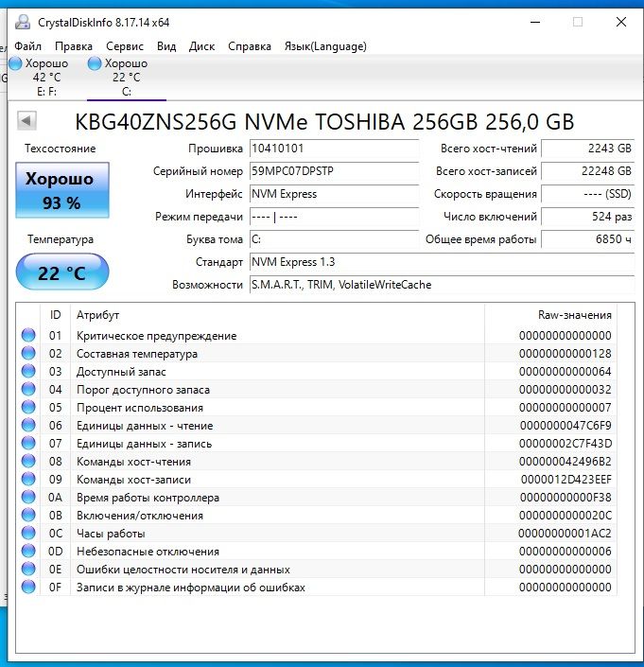Click the Стандарт field NVM Express 1.3
Image resolution: width=644 pixels, height=667 pixels.
pos(442,262)
